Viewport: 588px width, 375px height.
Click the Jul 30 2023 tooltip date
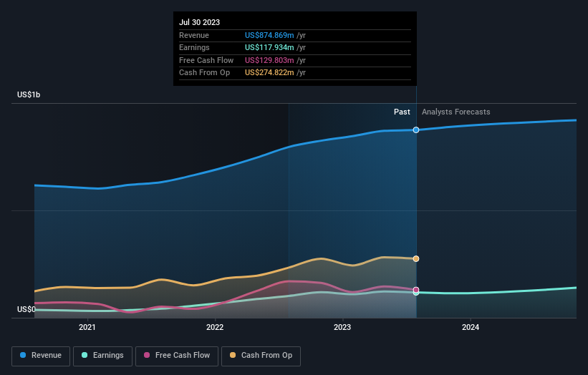[200, 22]
